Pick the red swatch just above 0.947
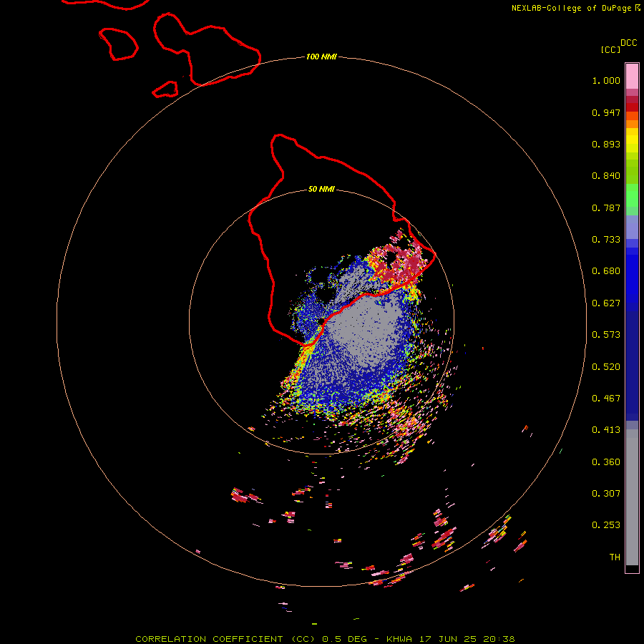 click(632, 107)
